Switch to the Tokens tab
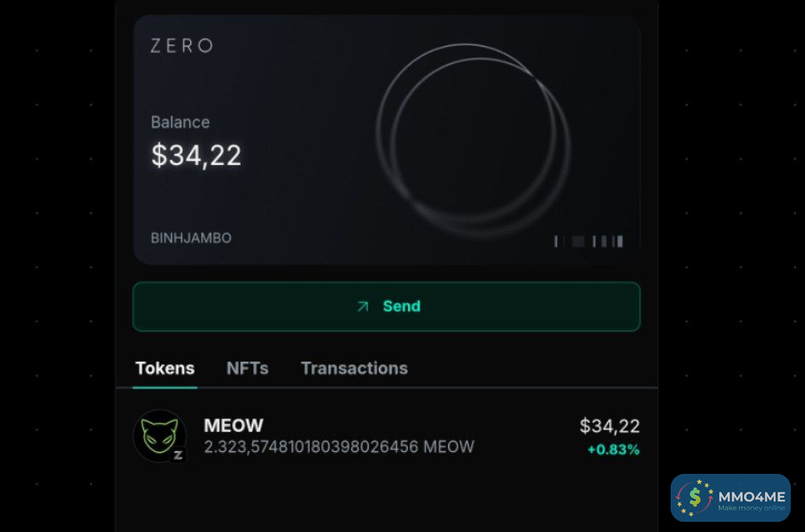Viewport: 805px width, 532px height. pyautogui.click(x=165, y=369)
